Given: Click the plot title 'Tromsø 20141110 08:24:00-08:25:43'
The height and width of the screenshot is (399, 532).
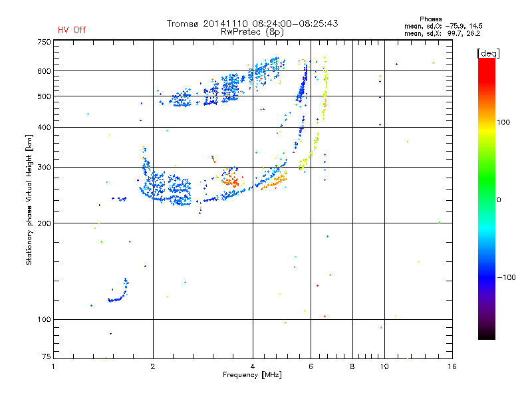Looking at the screenshot, I should click(x=252, y=23).
